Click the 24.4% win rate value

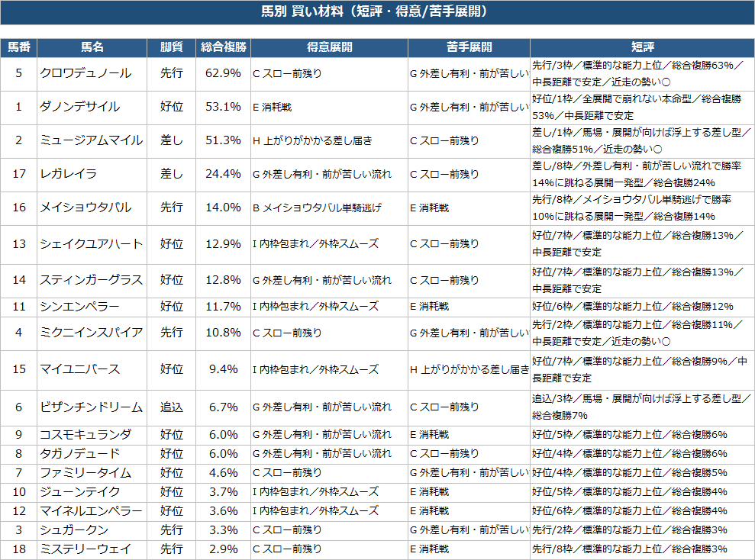(x=223, y=174)
